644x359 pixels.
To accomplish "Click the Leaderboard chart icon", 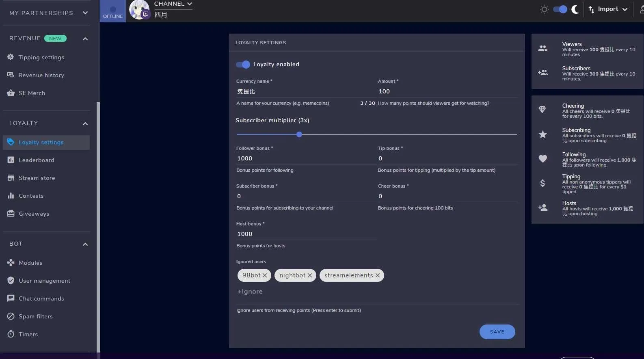I will click(11, 160).
